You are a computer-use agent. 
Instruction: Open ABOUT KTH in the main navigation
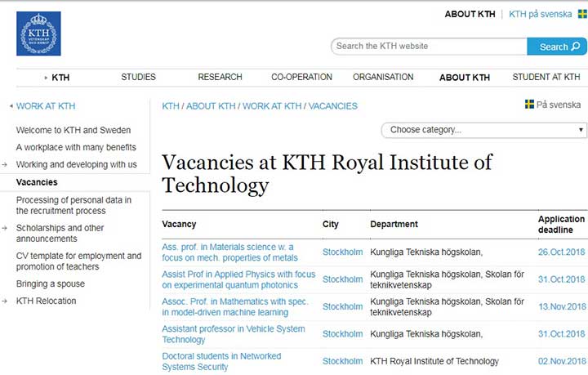(465, 78)
